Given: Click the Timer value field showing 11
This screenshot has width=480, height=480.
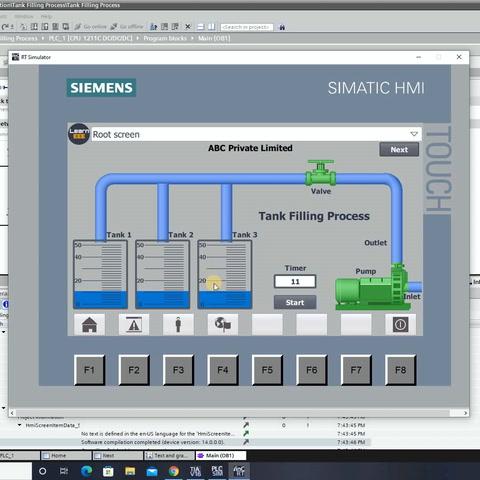Looking at the screenshot, I should click(x=295, y=282).
